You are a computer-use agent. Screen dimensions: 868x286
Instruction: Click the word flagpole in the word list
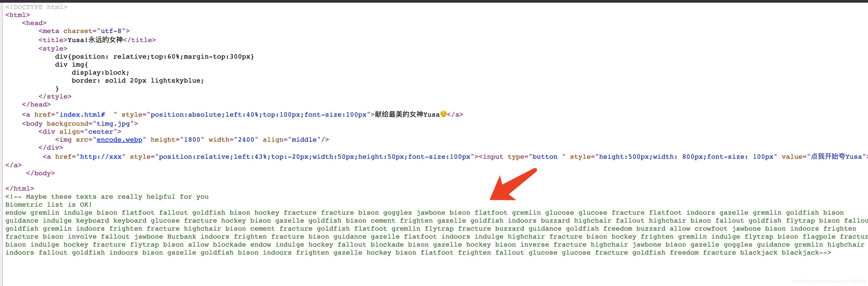[819, 237]
